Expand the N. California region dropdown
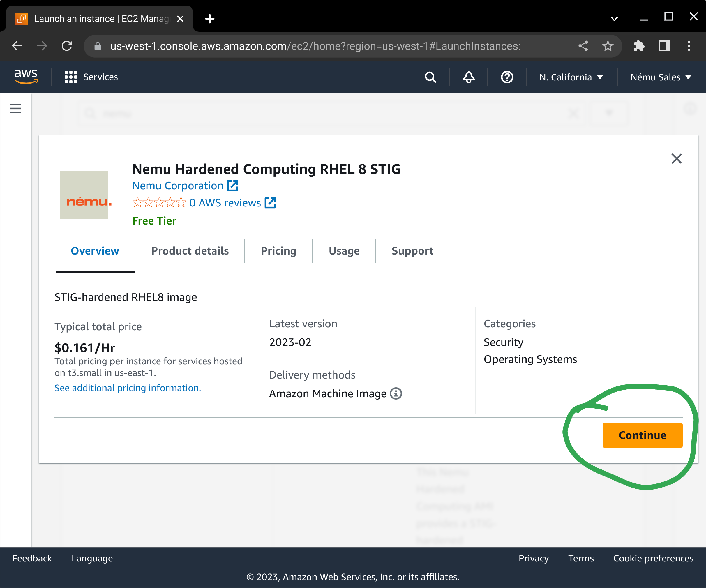Screen dimensions: 706x588 point(571,77)
